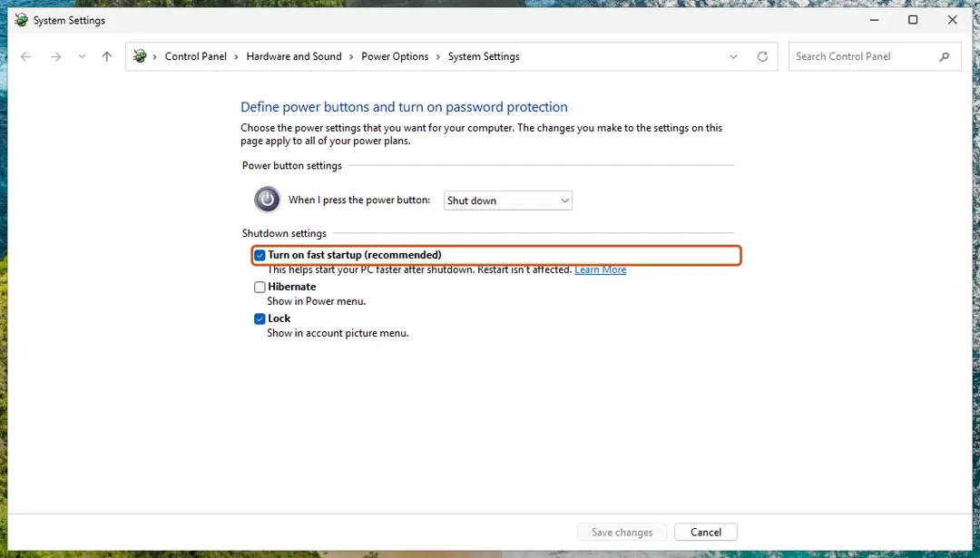The height and width of the screenshot is (558, 980).
Task: Click 'Show in Power menu.' text
Action: [x=317, y=301]
